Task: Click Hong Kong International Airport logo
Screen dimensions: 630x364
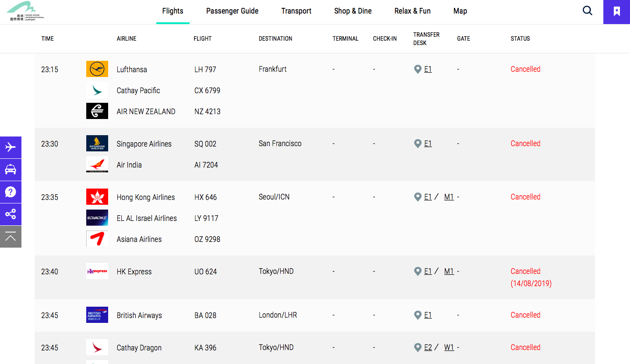Action: tap(25, 11)
